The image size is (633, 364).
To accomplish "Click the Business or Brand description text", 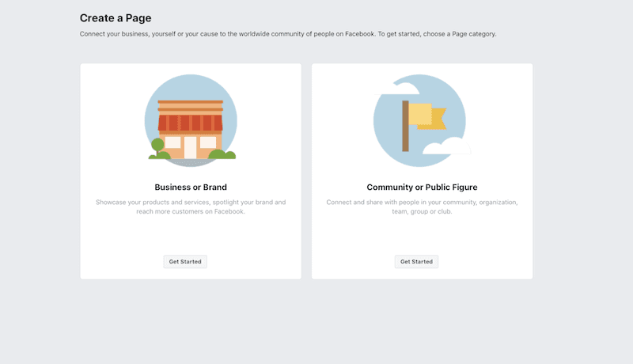I will point(191,207).
